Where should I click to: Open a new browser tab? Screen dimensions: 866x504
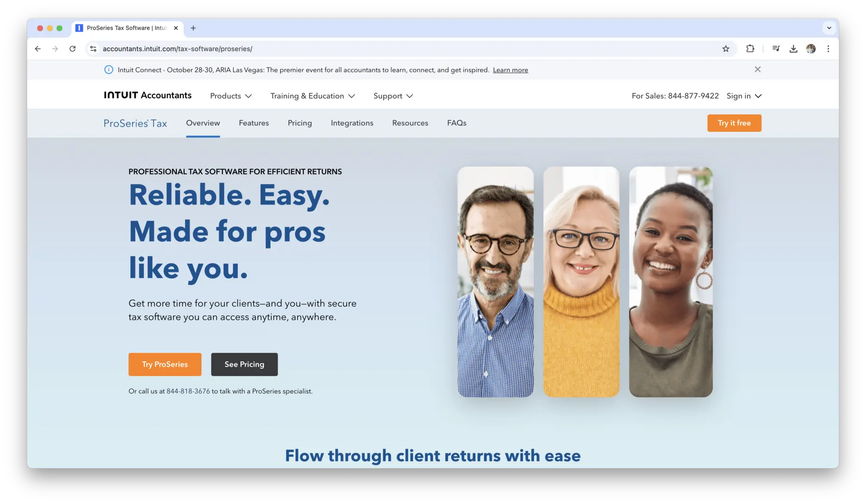click(193, 28)
